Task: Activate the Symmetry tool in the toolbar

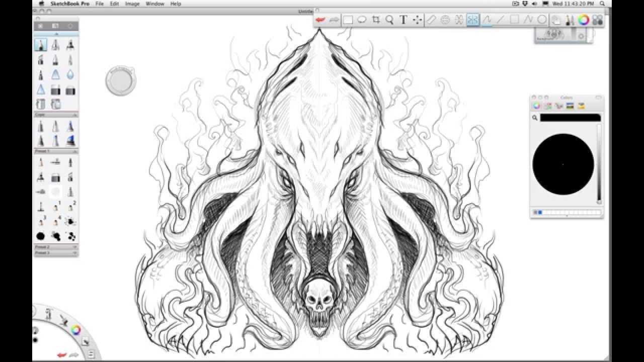Action: point(472,20)
